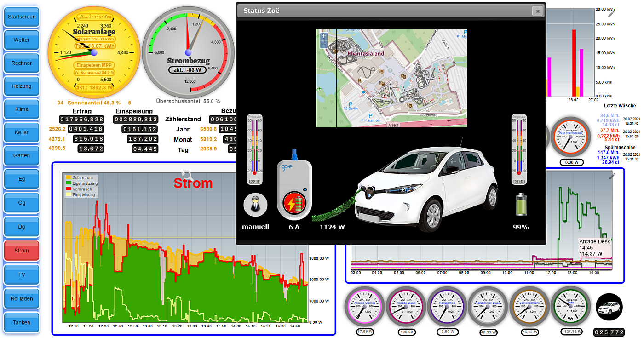Click the left thermometer showing 22.3
This screenshot has height=343, width=644.
[254, 149]
